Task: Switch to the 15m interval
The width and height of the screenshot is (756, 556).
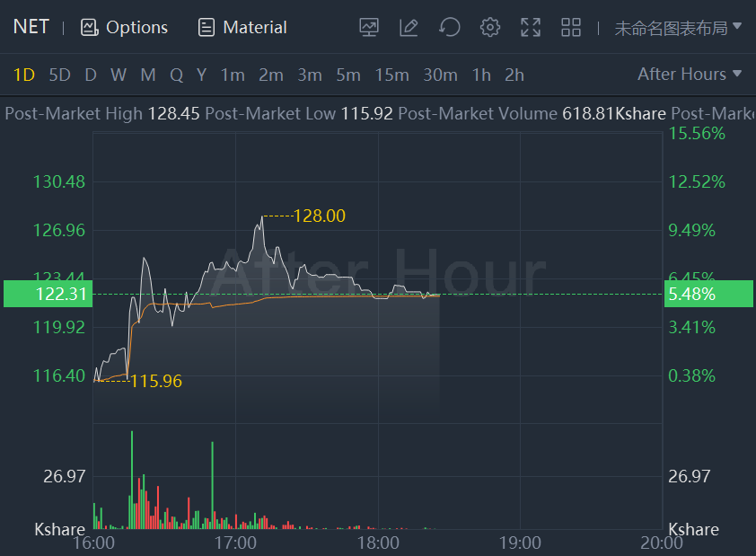Action: pos(392,75)
